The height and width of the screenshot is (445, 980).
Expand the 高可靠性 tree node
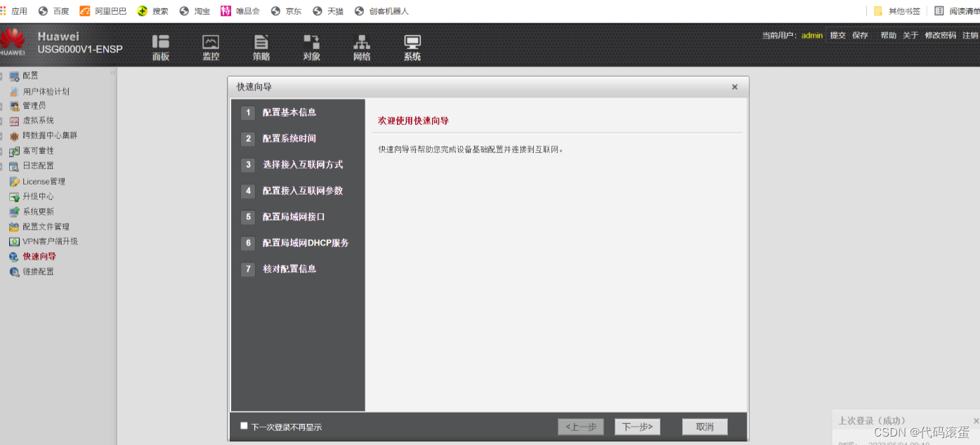pyautogui.click(x=1, y=151)
